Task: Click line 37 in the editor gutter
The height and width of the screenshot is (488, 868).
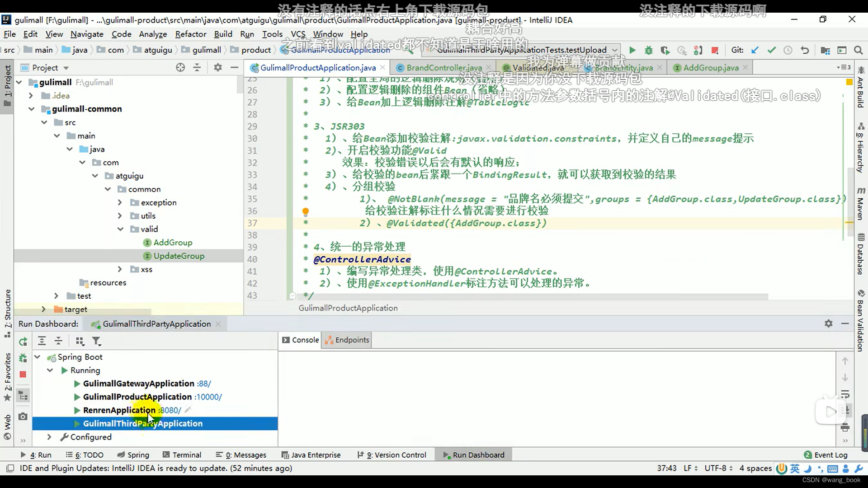Action: (252, 223)
